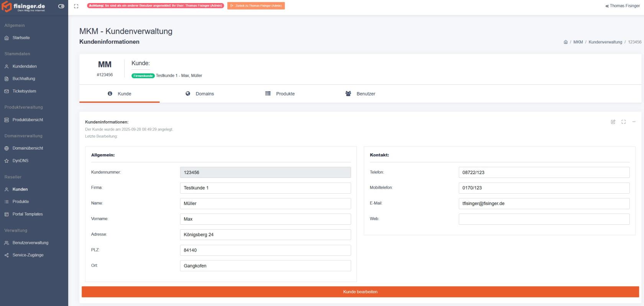The width and height of the screenshot is (644, 306).
Task: Click 123456 in breadcrumb
Action: (x=634, y=42)
